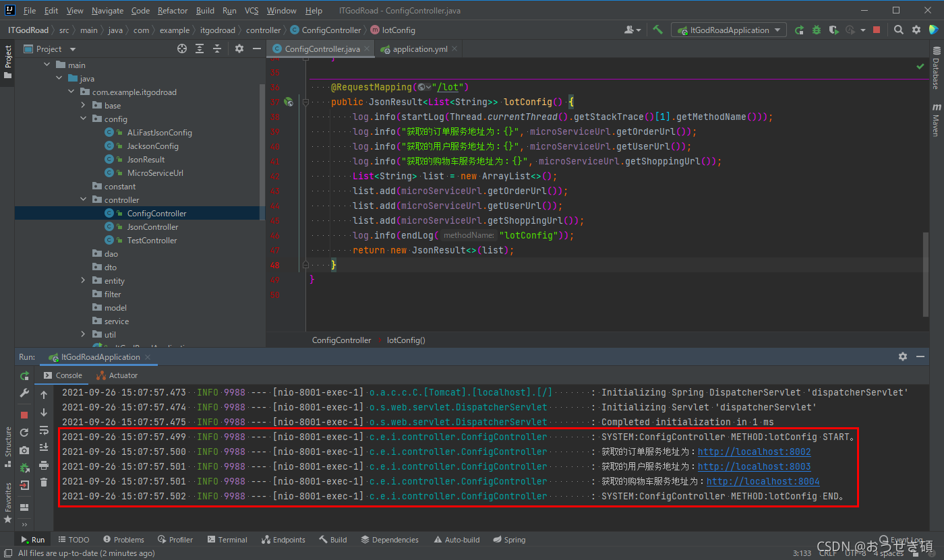
Task: Toggle Project tool window on left stripe
Action: (7, 62)
